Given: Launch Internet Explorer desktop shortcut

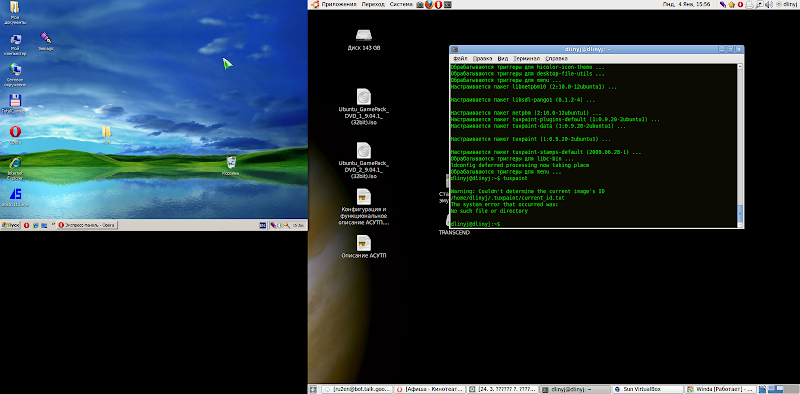Looking at the screenshot, I should tap(15, 168).
